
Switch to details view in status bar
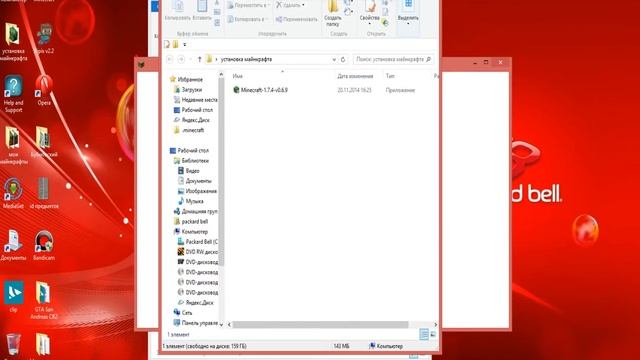coord(424,334)
